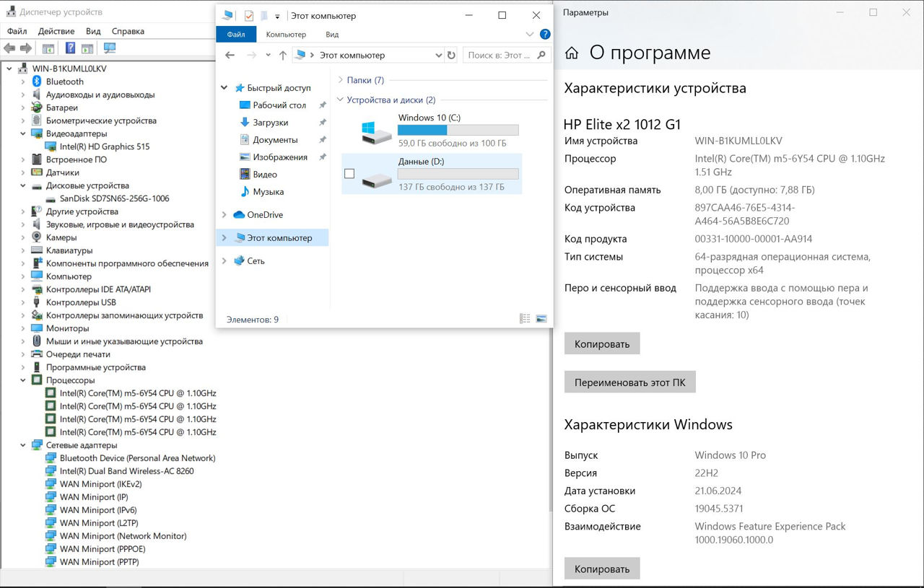924x588 pixels.
Task: Click the Переименовать этот ПК button
Action: [x=629, y=382]
